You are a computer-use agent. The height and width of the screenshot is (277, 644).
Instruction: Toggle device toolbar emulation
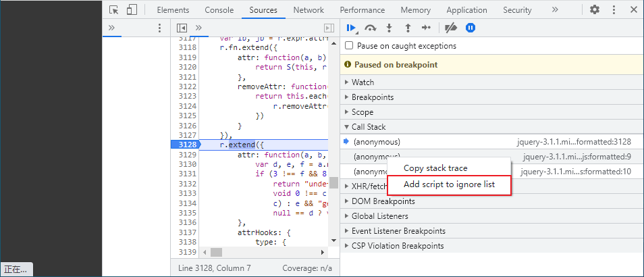[x=131, y=10]
